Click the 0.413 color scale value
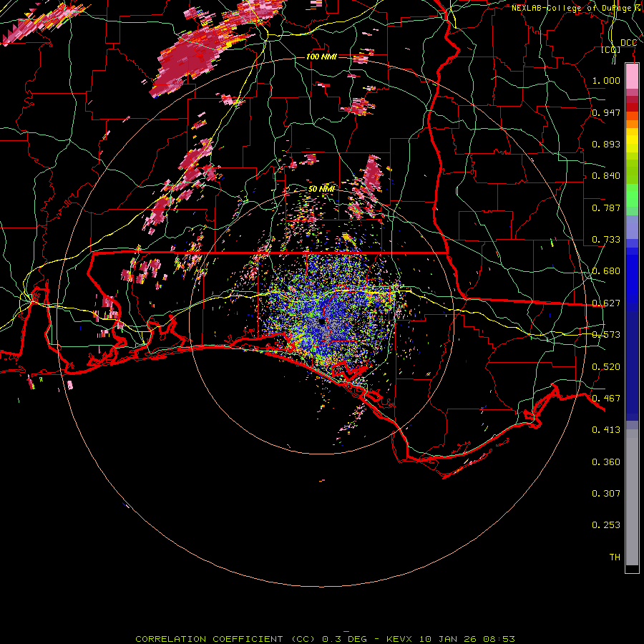644x644 pixels. coord(606,430)
